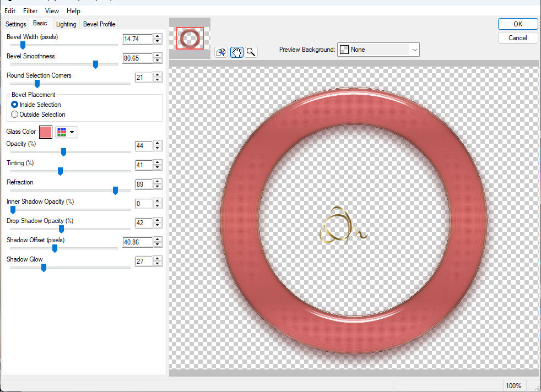Viewport: 541px width, 392px height.
Task: Expand the Glass Color palette dropdown arrow
Action: click(72, 132)
